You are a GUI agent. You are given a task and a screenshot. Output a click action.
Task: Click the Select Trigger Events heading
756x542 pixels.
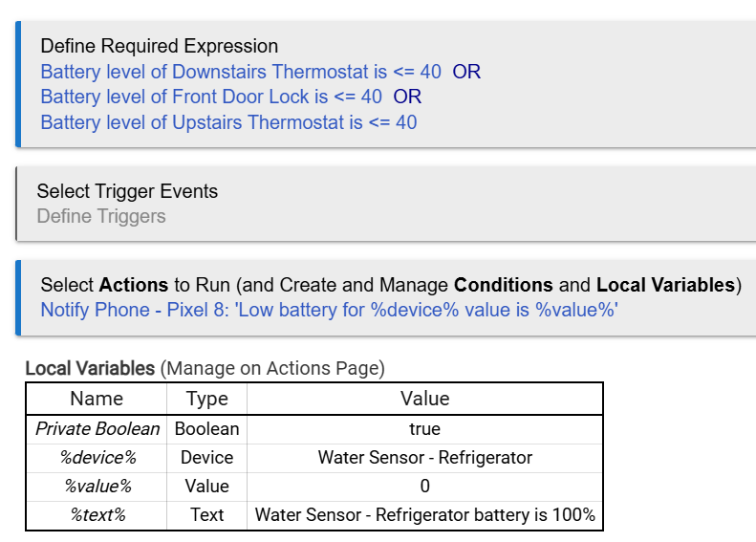click(127, 191)
